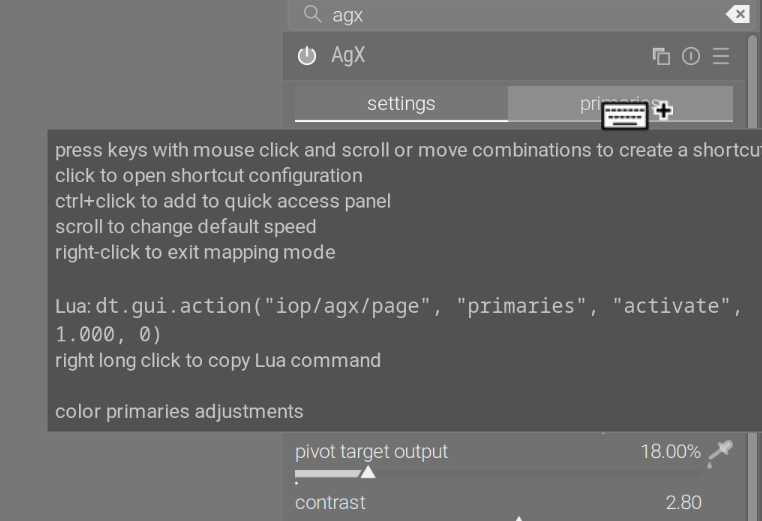Click the contrast label text

[x=330, y=502]
